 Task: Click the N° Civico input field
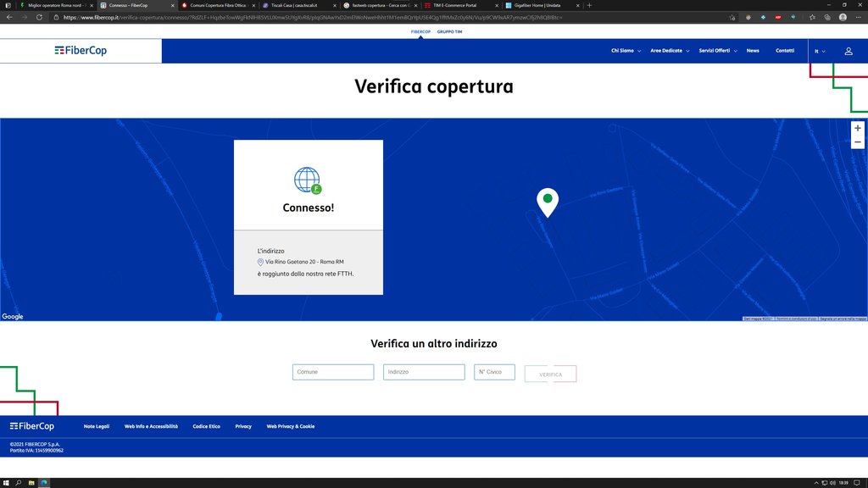tap(494, 372)
